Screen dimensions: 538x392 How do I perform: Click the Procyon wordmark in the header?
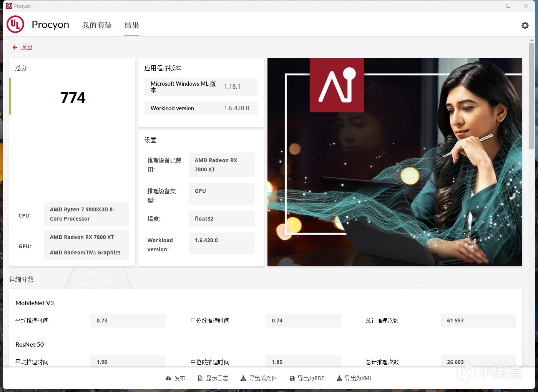point(50,25)
